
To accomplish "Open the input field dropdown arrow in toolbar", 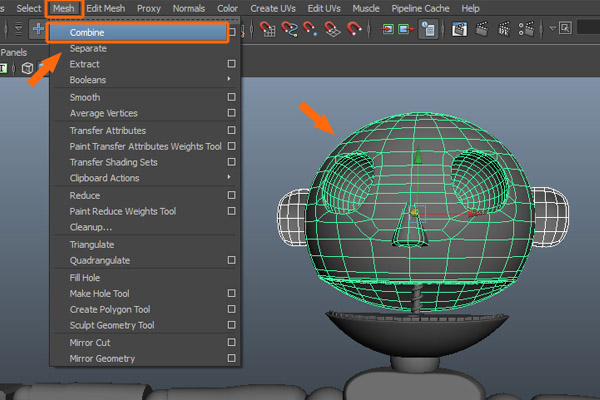I will coord(552,29).
